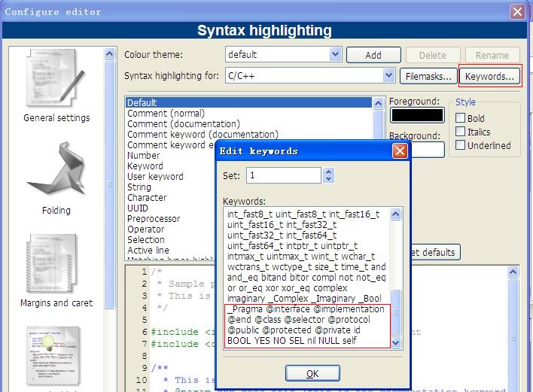This screenshot has height=392, width=533.
Task: Click the disabled Delete theme button
Action: click(433, 55)
